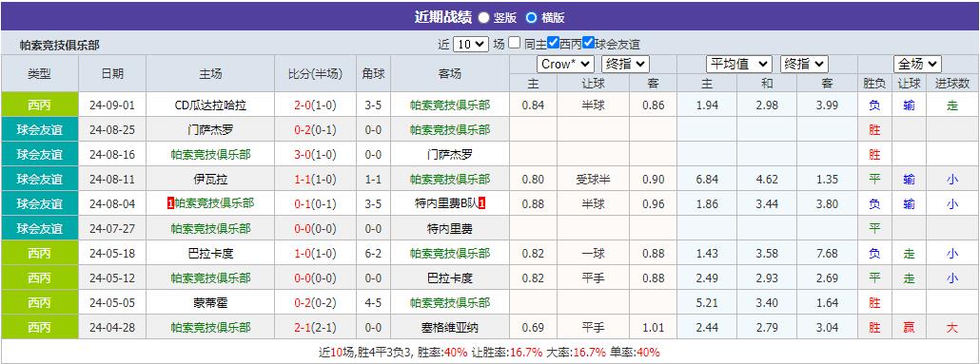Click 赢 handicap result on 24-04-28
Screen dimensions: 980x364
point(909,327)
